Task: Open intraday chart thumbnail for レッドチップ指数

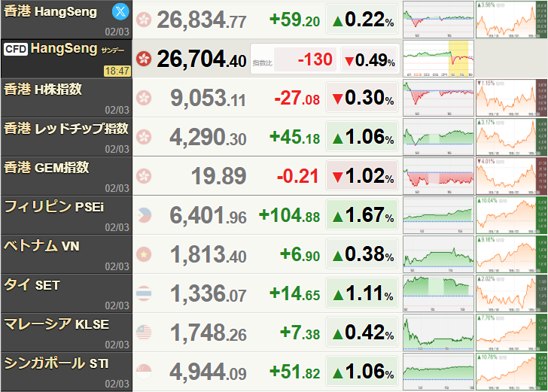Action: [438, 137]
